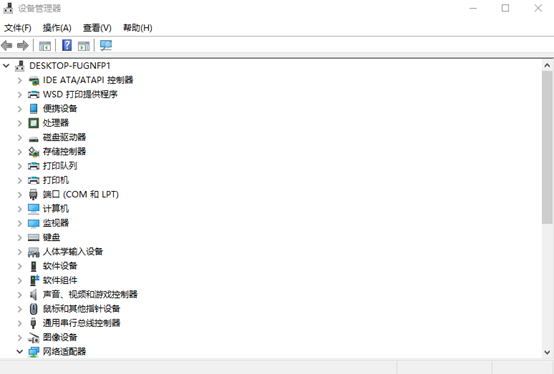This screenshot has width=554, height=374.
Task: Click the vertical scrollbar thumb
Action: pyautogui.click(x=547, y=147)
